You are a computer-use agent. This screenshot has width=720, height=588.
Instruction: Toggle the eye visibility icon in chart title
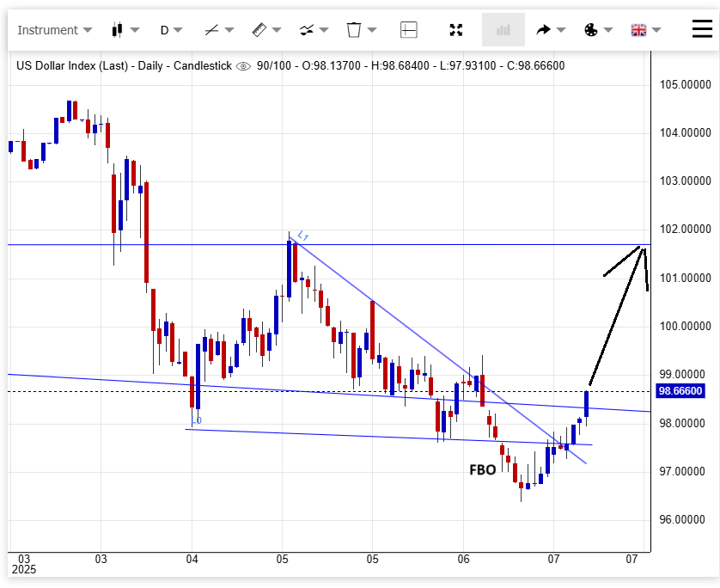(x=243, y=65)
